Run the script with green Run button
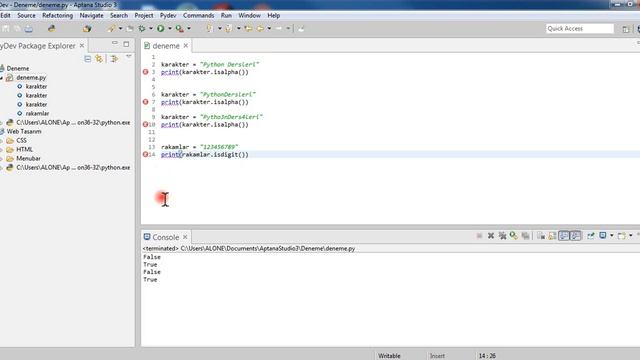 pos(161,29)
